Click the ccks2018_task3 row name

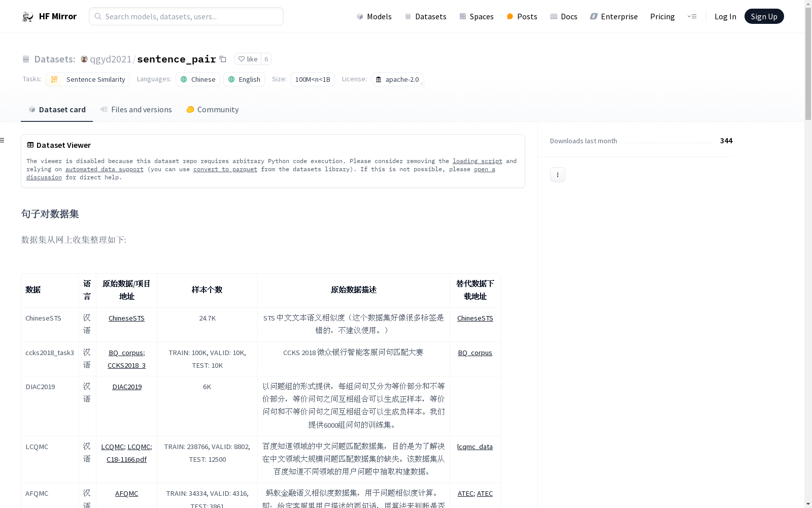point(50,353)
